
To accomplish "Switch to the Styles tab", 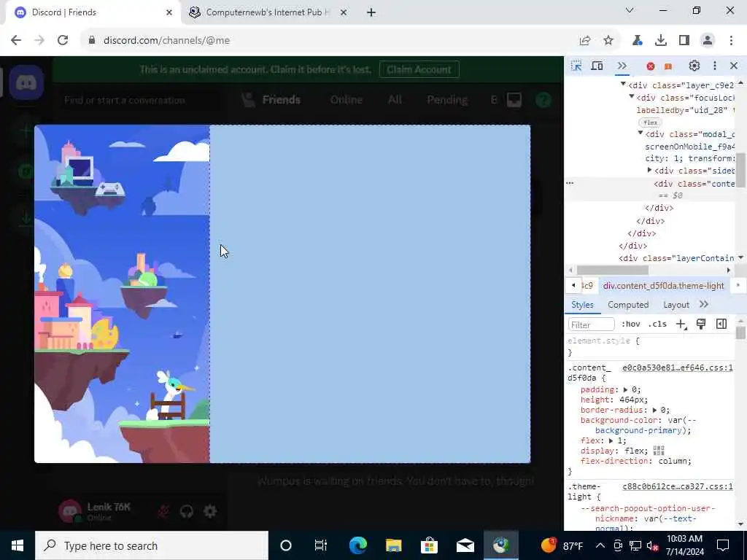I will [582, 305].
